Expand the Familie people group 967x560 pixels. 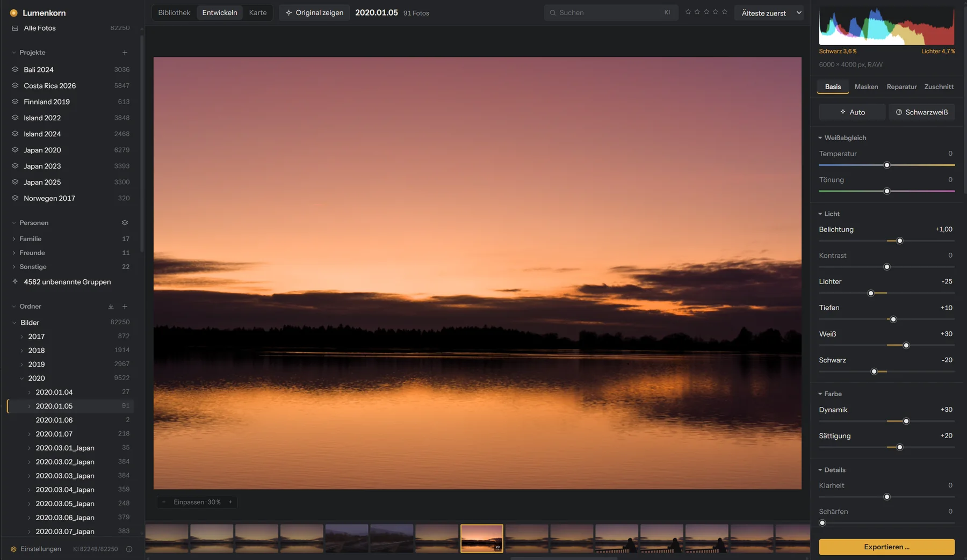pyautogui.click(x=14, y=239)
